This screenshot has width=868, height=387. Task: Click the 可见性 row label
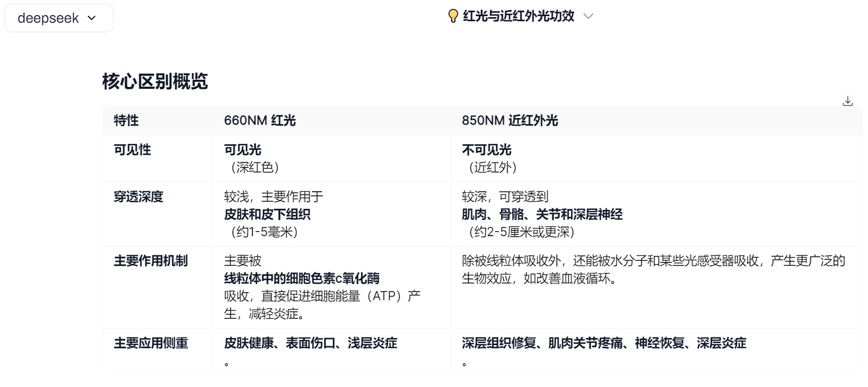point(132,150)
